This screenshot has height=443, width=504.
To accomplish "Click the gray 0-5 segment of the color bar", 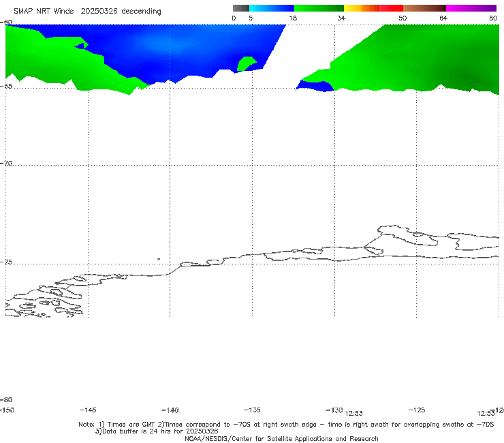I will click(241, 8).
